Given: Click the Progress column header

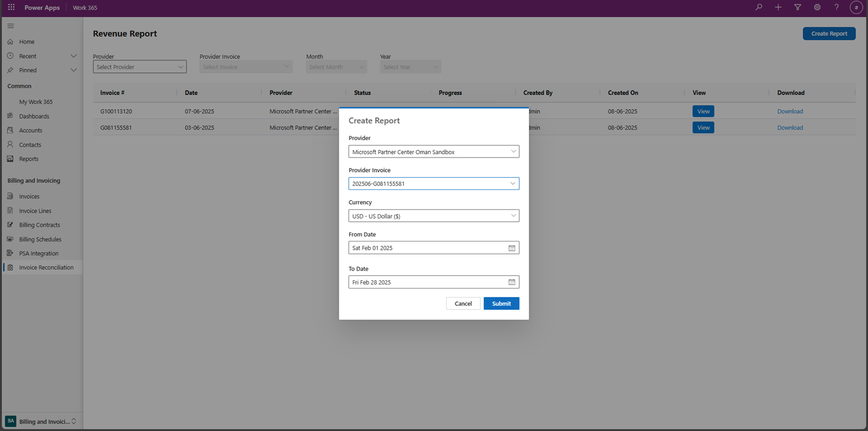Looking at the screenshot, I should pos(450,93).
